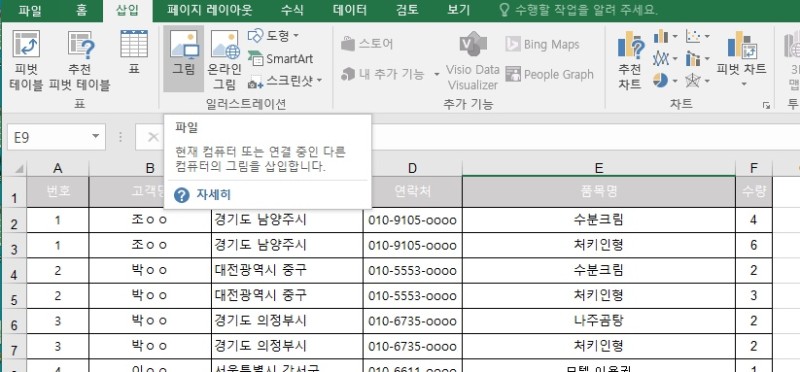Insert a radar chart
Viewport: 800px width, 372px height.
[698, 81]
